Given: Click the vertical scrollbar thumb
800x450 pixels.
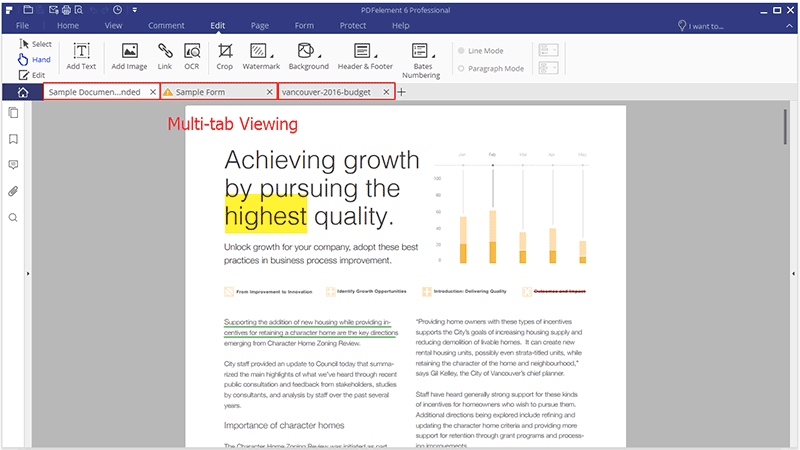Looking at the screenshot, I should 785,127.
